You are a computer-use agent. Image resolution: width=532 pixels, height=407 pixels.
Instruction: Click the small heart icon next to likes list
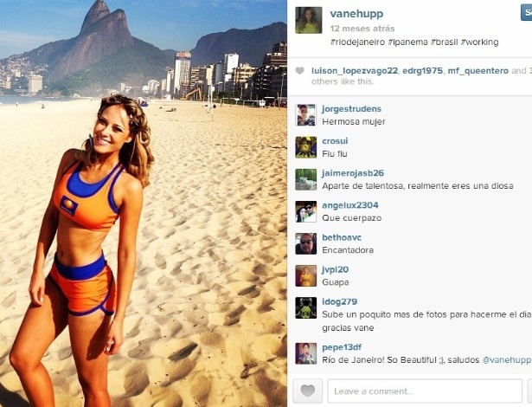coord(299,71)
